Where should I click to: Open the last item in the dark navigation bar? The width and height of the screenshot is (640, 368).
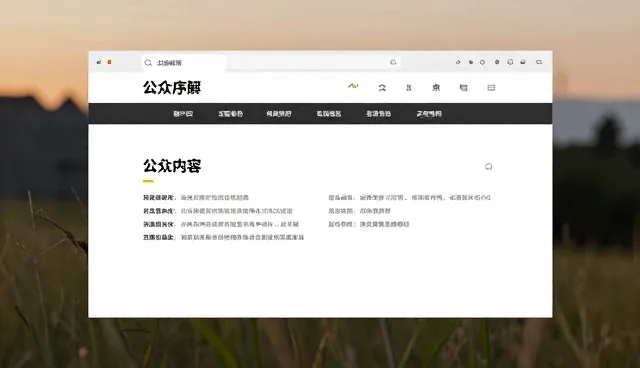tap(429, 114)
